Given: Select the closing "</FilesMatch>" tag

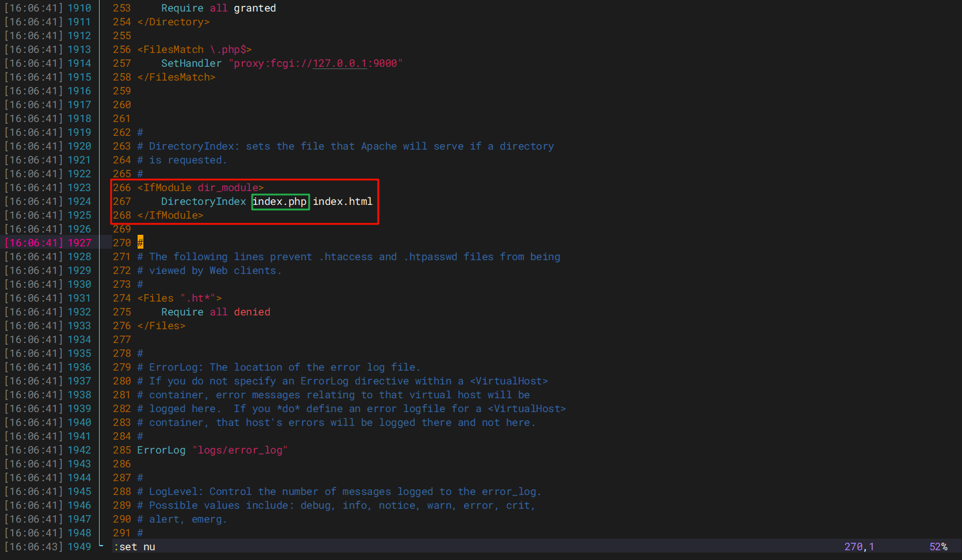Looking at the screenshot, I should click(x=176, y=77).
